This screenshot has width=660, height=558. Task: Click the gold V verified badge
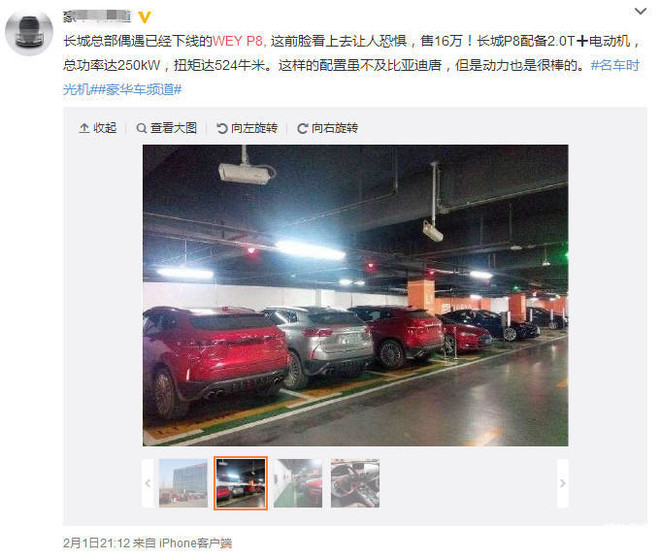(144, 17)
